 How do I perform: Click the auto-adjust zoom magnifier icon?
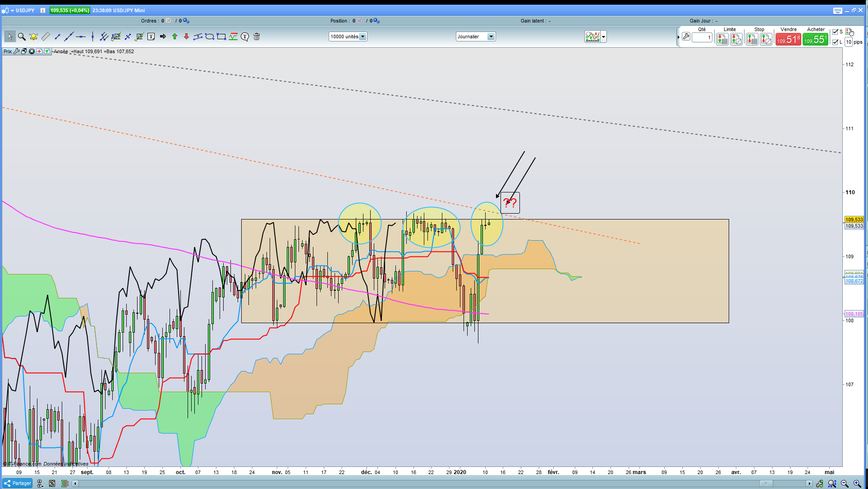(832, 484)
